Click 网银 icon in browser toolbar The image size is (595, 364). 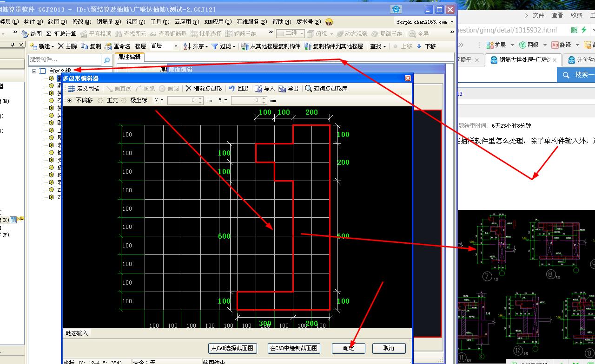click(522, 45)
